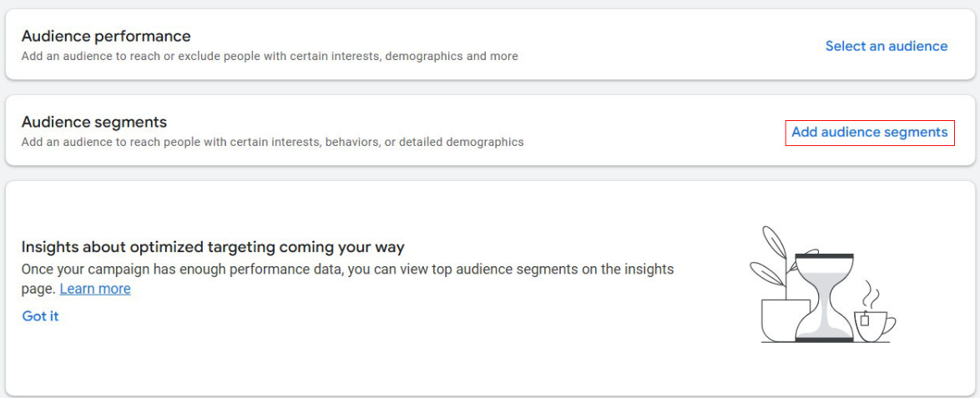Screen dimensions: 980x398
Task: Click the steam rising above the teacup
Action: [870, 294]
